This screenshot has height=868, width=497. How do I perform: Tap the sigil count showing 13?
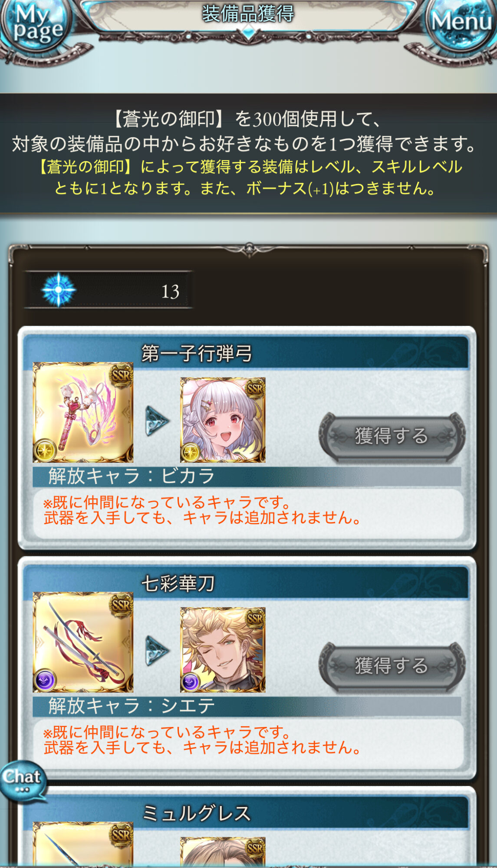[x=170, y=291]
